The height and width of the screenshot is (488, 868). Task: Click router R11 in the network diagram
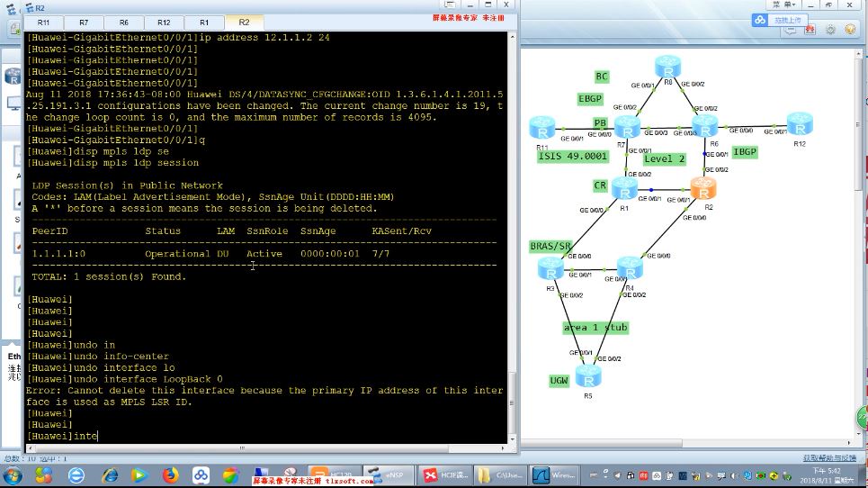coord(542,128)
